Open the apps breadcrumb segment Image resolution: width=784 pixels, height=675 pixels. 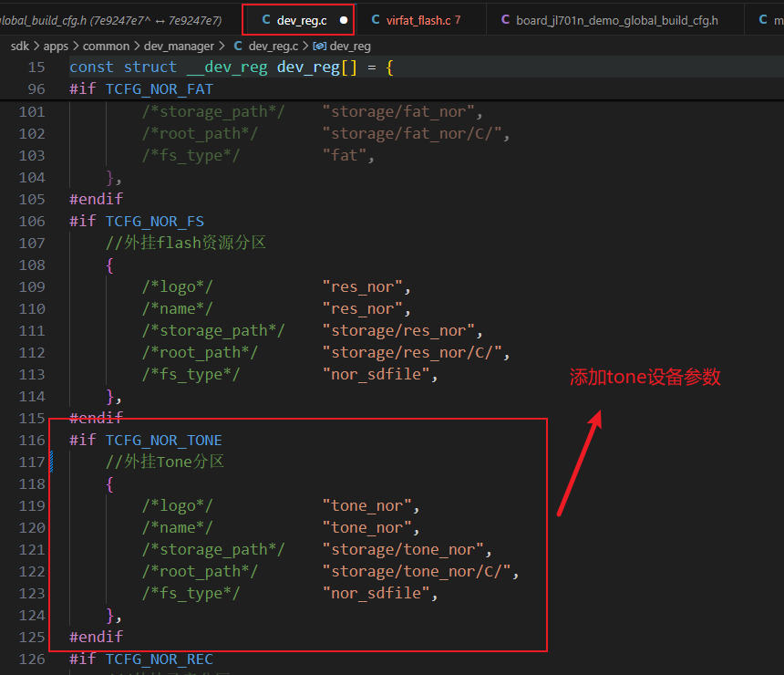pyautogui.click(x=56, y=46)
